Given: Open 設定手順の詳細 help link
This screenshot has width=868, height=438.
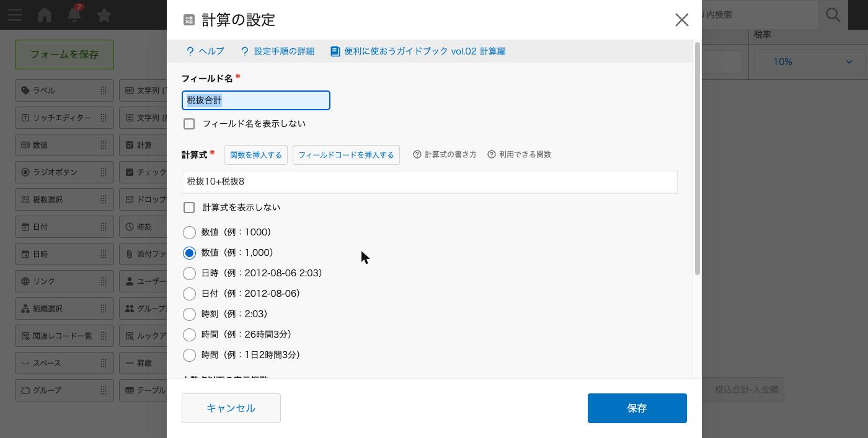Looking at the screenshot, I should 277,51.
